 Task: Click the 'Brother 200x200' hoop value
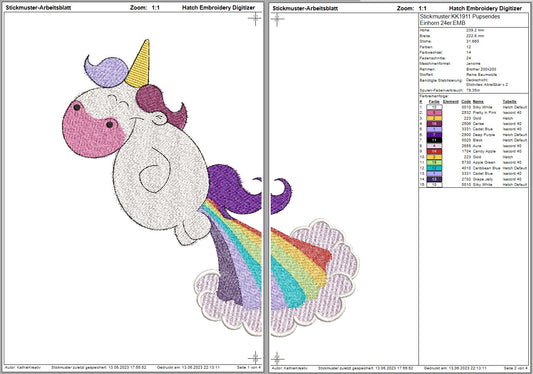pos(481,69)
